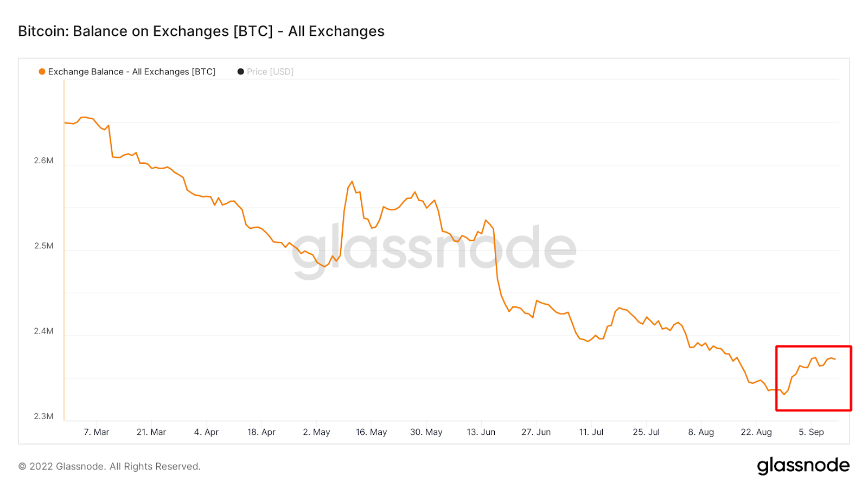The image size is (868, 488).
Task: Click the glassnode logo at bottom right
Action: [803, 466]
